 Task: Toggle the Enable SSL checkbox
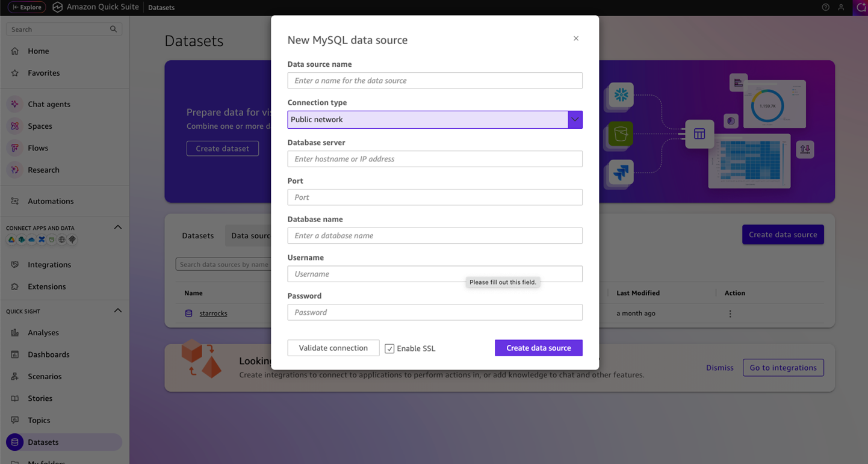point(389,348)
